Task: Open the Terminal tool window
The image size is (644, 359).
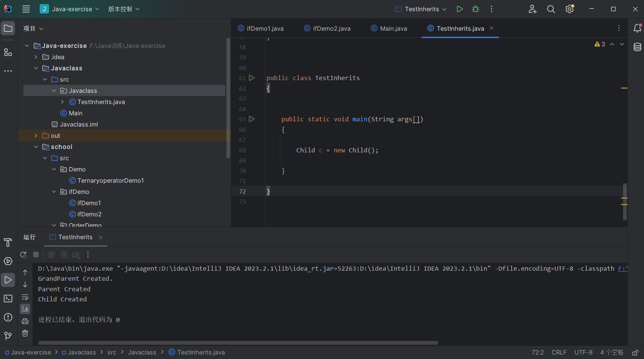Action: (8, 298)
